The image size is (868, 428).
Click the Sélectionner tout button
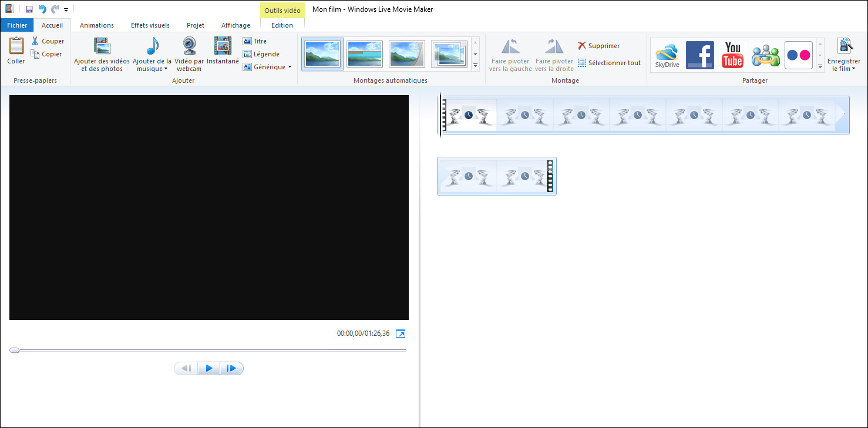click(609, 62)
